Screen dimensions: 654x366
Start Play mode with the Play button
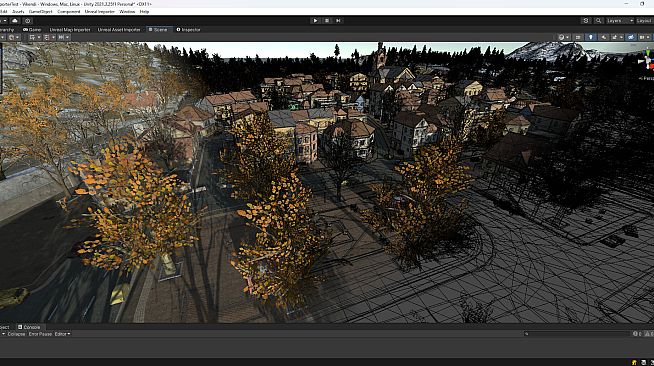[315, 20]
